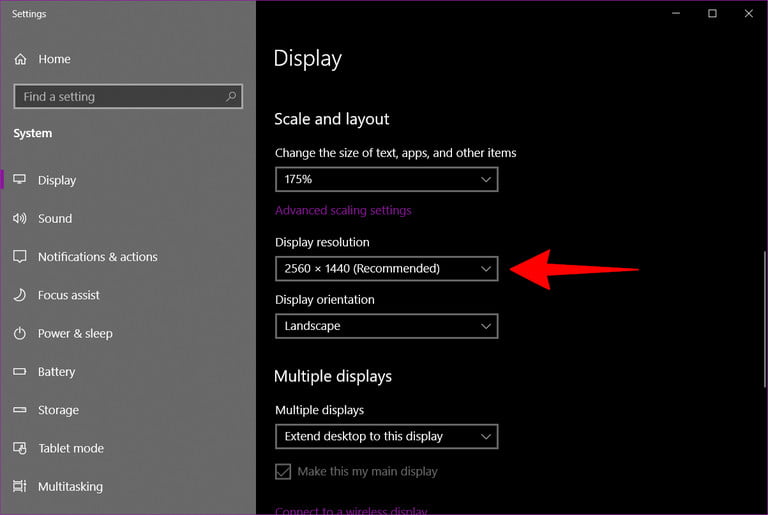This screenshot has height=515, width=768.
Task: Click the Display monitor icon in sidebar
Action: pos(20,179)
